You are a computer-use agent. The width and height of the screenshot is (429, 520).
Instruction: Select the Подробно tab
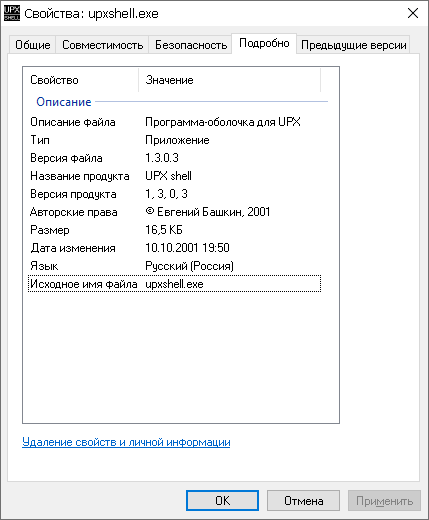click(x=264, y=43)
